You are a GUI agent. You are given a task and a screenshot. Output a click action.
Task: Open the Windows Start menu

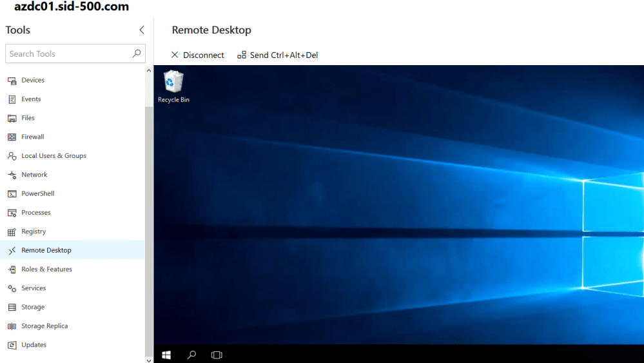coord(166,355)
